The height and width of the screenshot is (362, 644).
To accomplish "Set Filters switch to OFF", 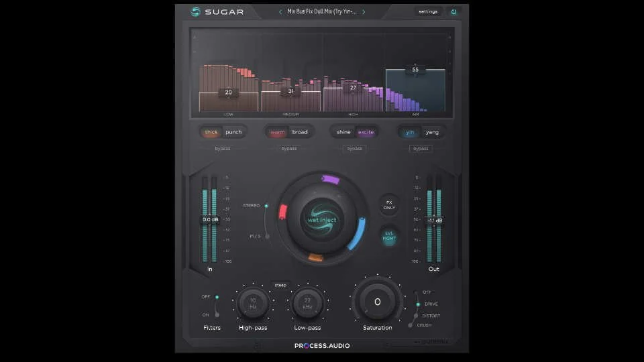I will tap(217, 297).
